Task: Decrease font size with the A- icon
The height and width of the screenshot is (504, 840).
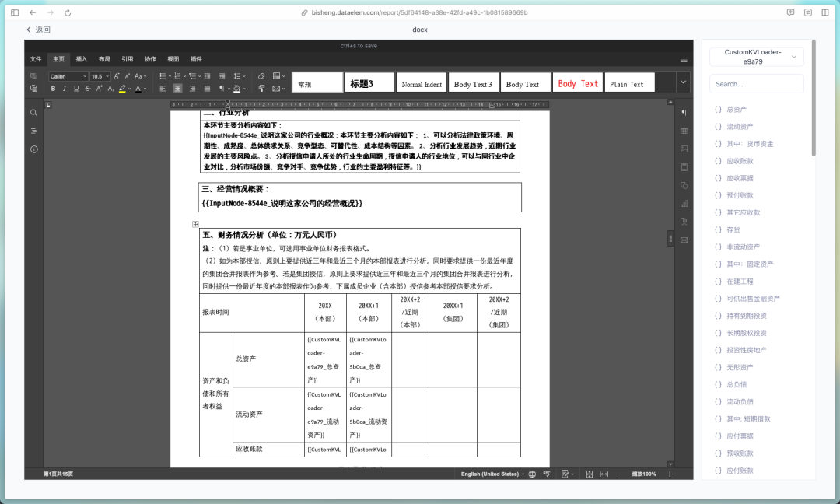Action: click(128, 76)
